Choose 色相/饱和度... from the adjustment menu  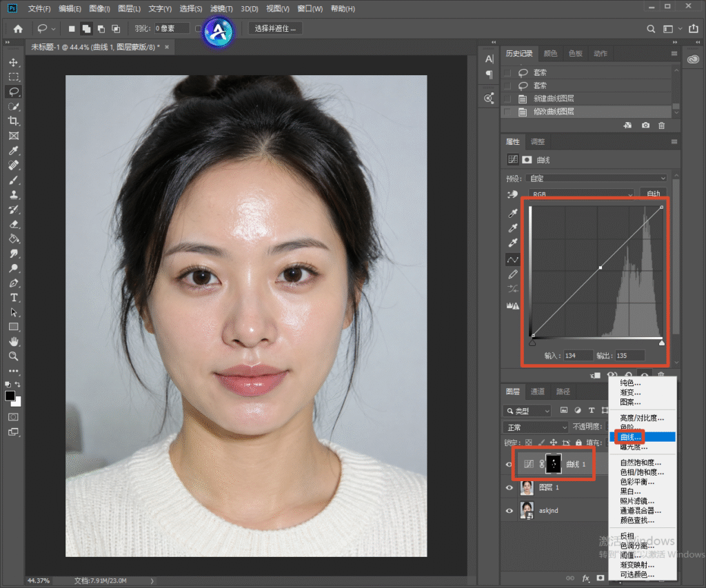pyautogui.click(x=642, y=472)
